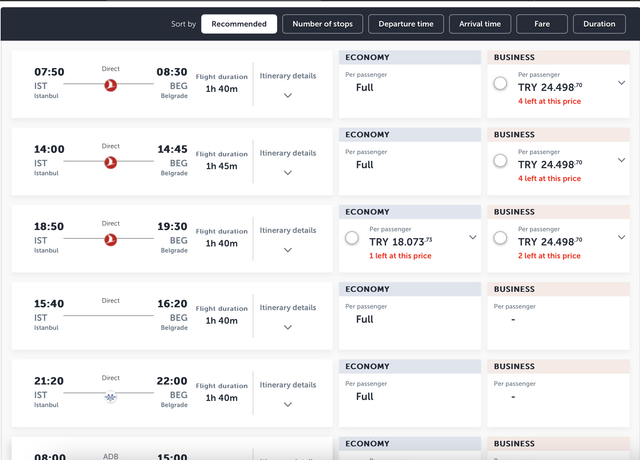Click '2 left at this price' notice
The image size is (640, 460).
549,256
